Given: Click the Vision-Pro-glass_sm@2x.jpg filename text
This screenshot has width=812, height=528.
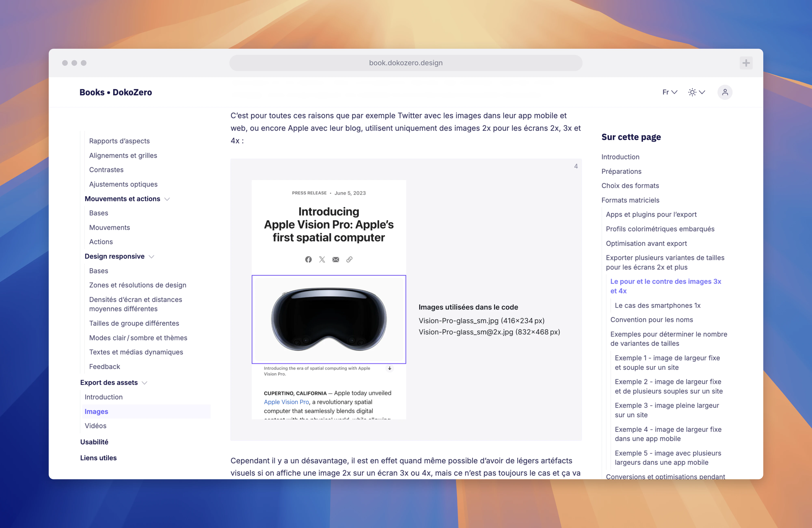Looking at the screenshot, I should (466, 332).
